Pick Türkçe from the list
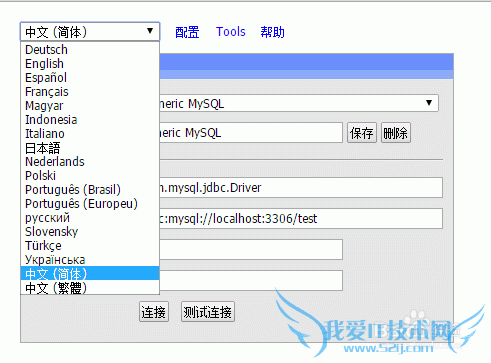The height and width of the screenshot is (363, 491). tap(90, 245)
